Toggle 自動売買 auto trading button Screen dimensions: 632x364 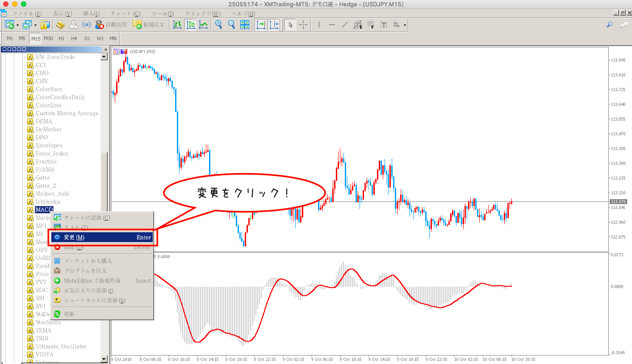(x=111, y=25)
